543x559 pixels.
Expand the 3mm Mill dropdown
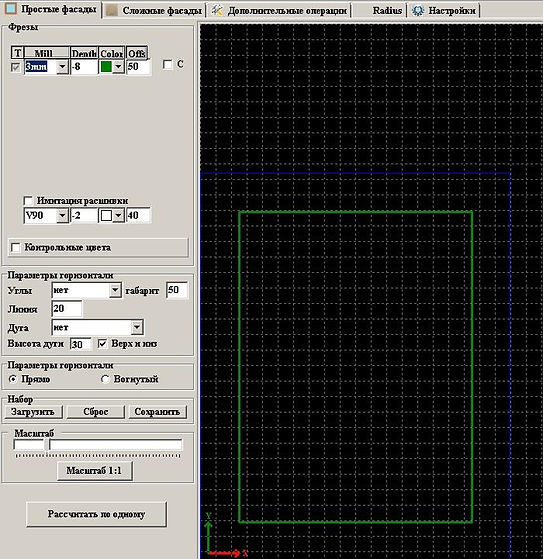pyautogui.click(x=62, y=67)
